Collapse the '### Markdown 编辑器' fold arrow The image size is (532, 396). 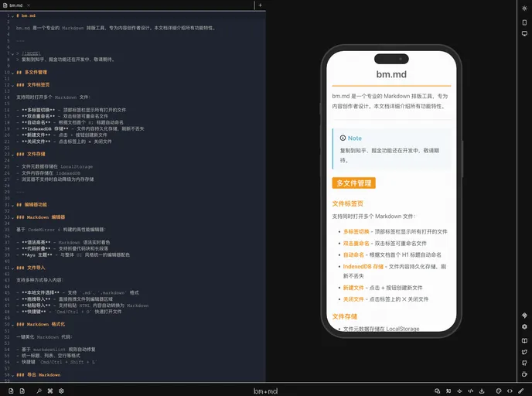click(x=12, y=217)
